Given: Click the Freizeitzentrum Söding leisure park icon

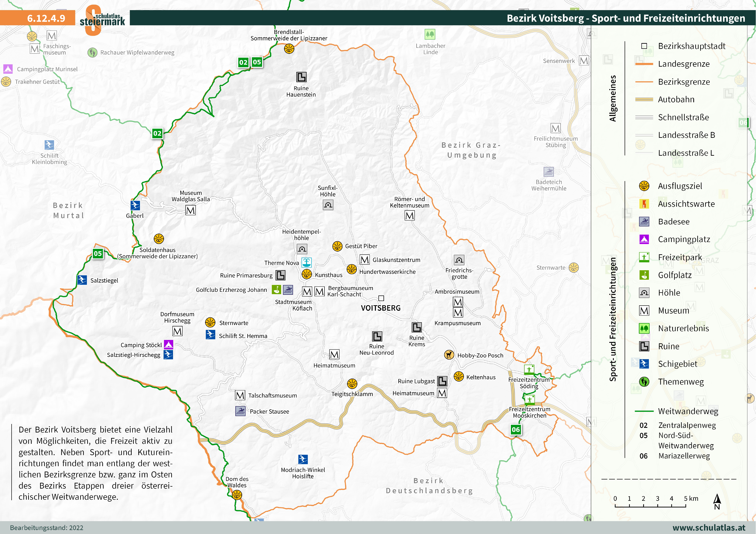Looking at the screenshot, I should click(529, 370).
